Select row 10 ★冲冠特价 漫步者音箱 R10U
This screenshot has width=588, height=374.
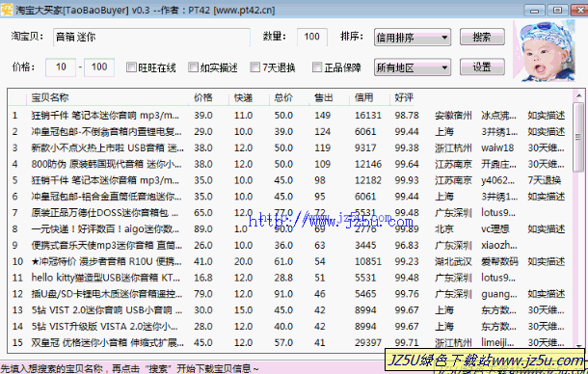tap(290, 261)
